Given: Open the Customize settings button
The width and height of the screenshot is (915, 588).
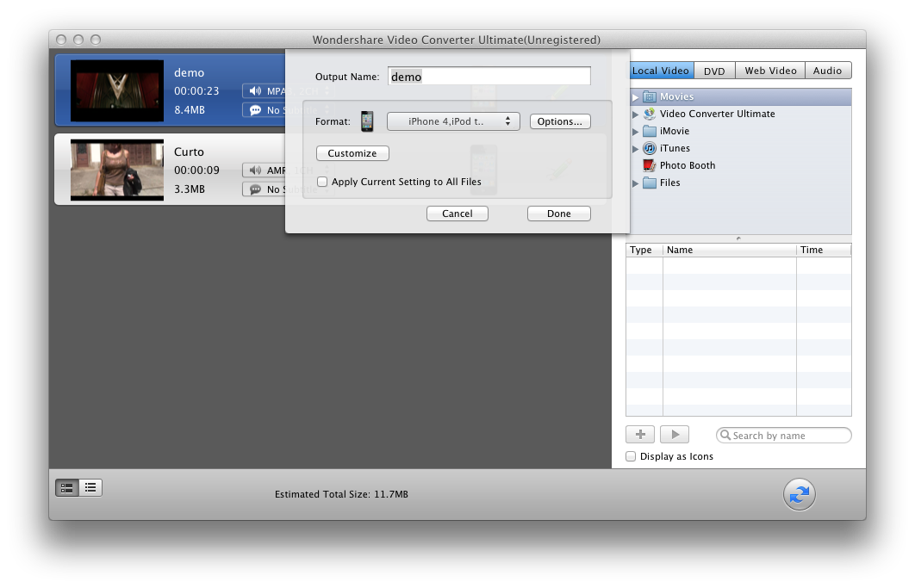Looking at the screenshot, I should pyautogui.click(x=352, y=153).
